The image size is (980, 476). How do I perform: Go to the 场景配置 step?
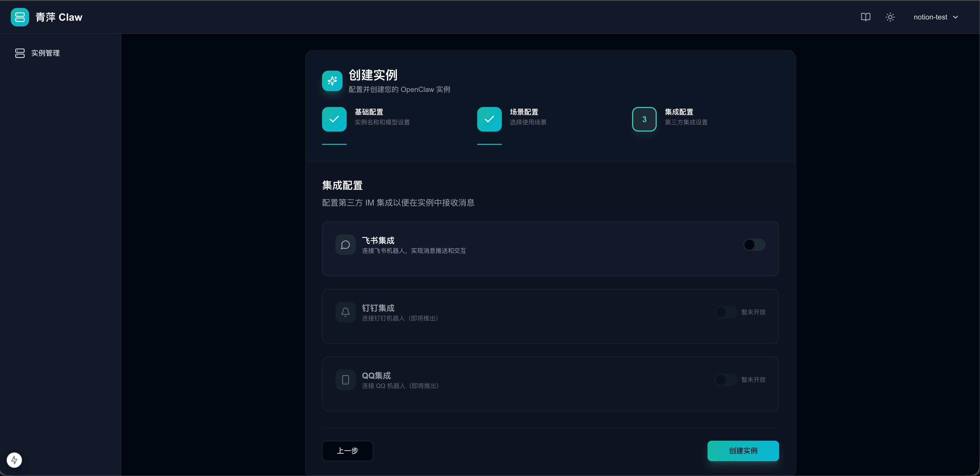pos(489,119)
